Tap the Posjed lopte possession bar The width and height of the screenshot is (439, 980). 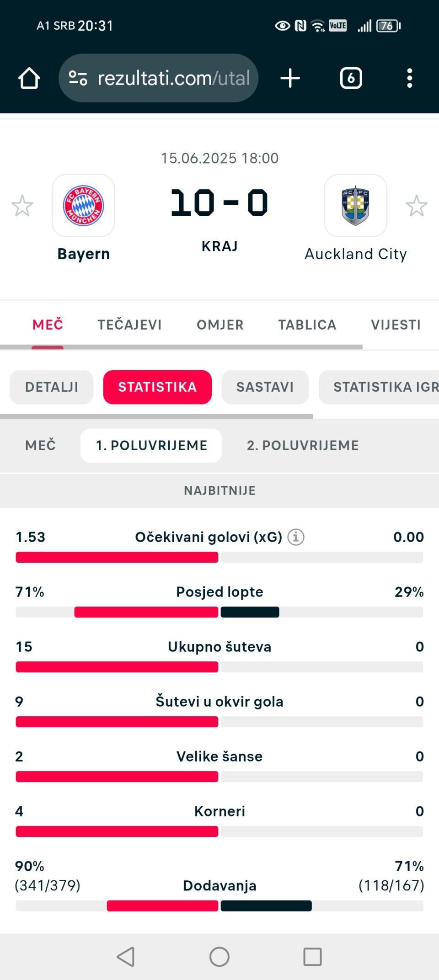pyautogui.click(x=219, y=612)
